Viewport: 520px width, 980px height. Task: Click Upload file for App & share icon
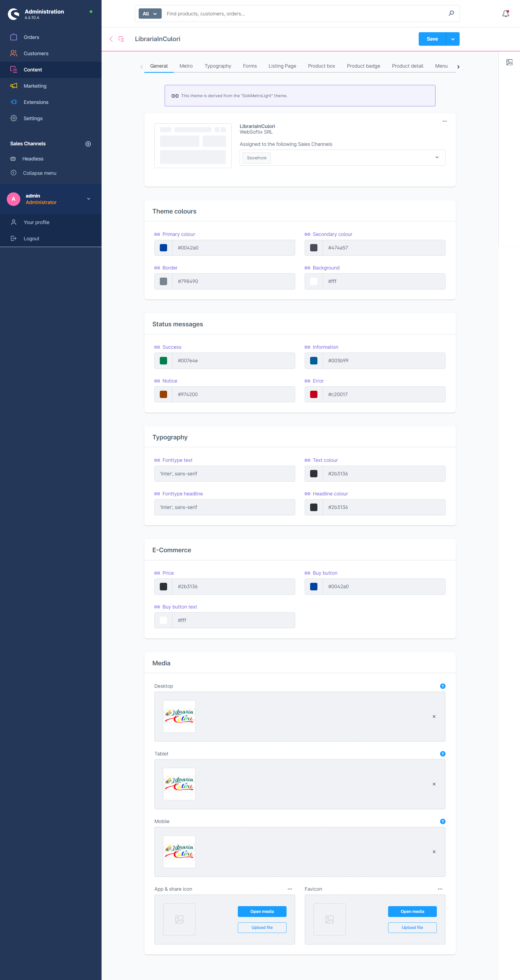click(262, 927)
